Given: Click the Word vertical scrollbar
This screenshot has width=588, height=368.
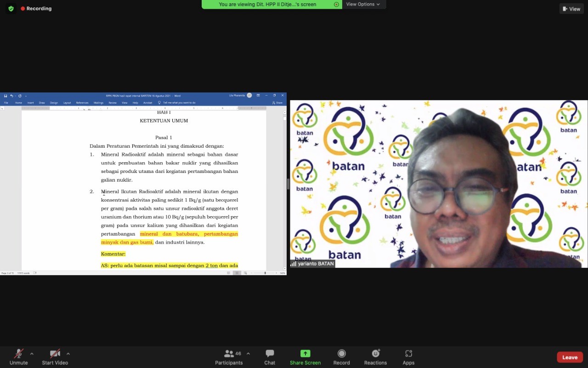Looking at the screenshot, I should (284, 190).
